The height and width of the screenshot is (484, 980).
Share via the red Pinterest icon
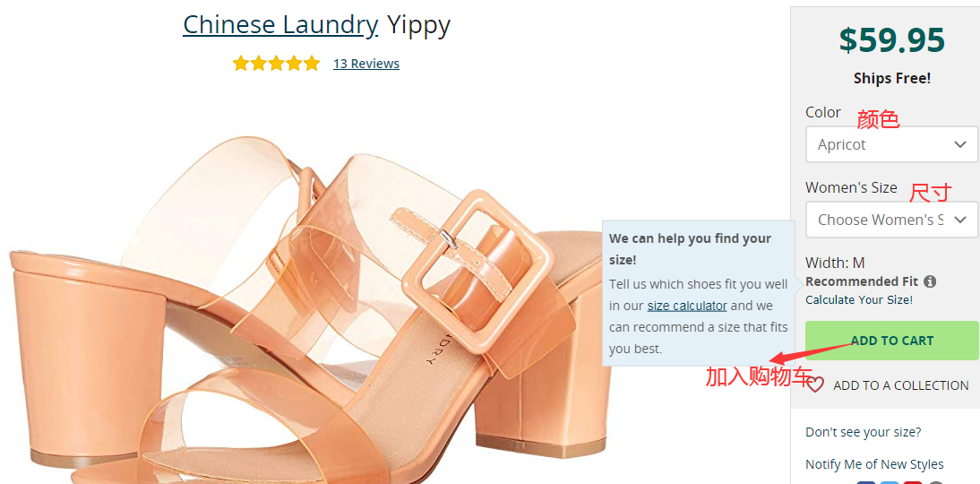(x=913, y=482)
